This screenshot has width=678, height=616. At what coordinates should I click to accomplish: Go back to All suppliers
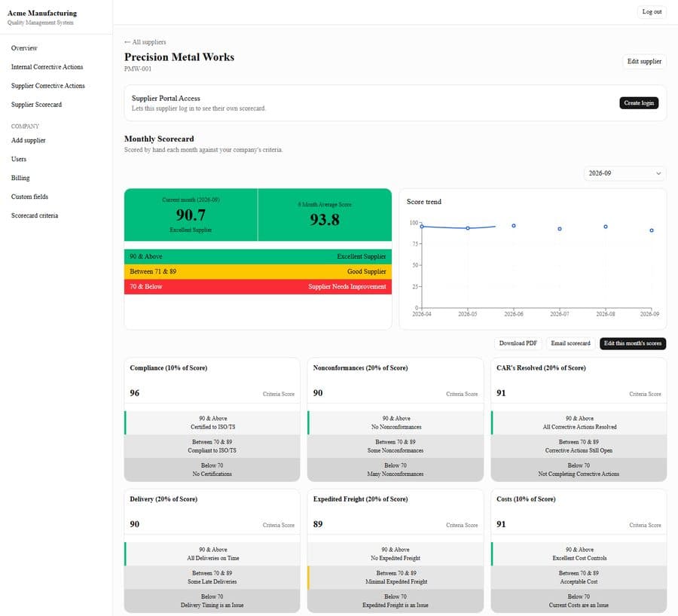pos(145,42)
